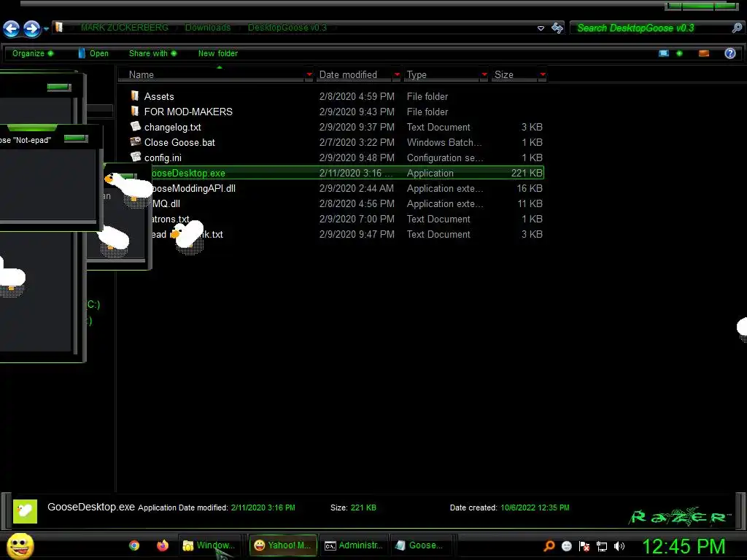This screenshot has width=747, height=560.
Task: Select FOR MOD-MAKERS folder name
Action: click(x=188, y=112)
